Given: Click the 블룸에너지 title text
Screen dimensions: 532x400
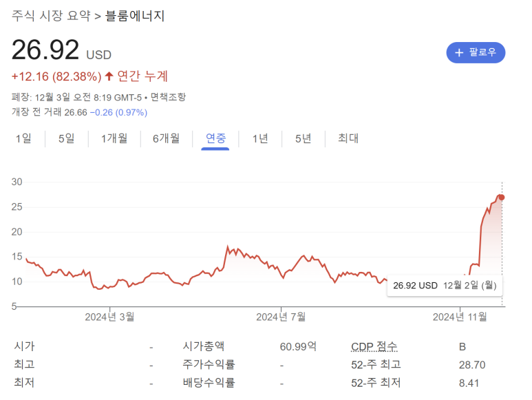Looking at the screenshot, I should pos(135,16).
